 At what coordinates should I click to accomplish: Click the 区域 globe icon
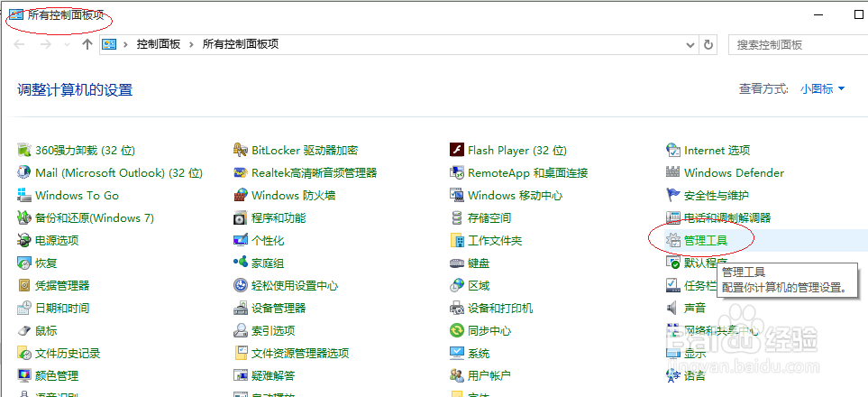[456, 285]
